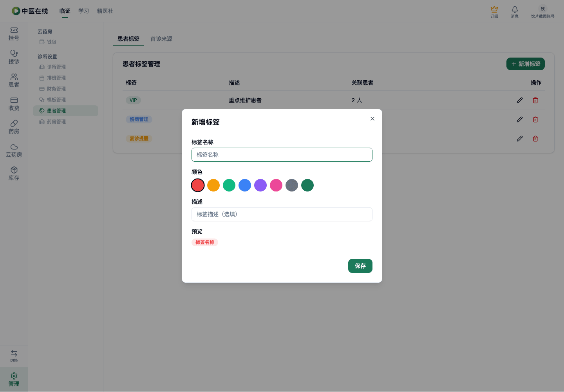Screen dimensions: 564x392
Task: Click the 复诊提醒 tag badge
Action: [139, 139]
